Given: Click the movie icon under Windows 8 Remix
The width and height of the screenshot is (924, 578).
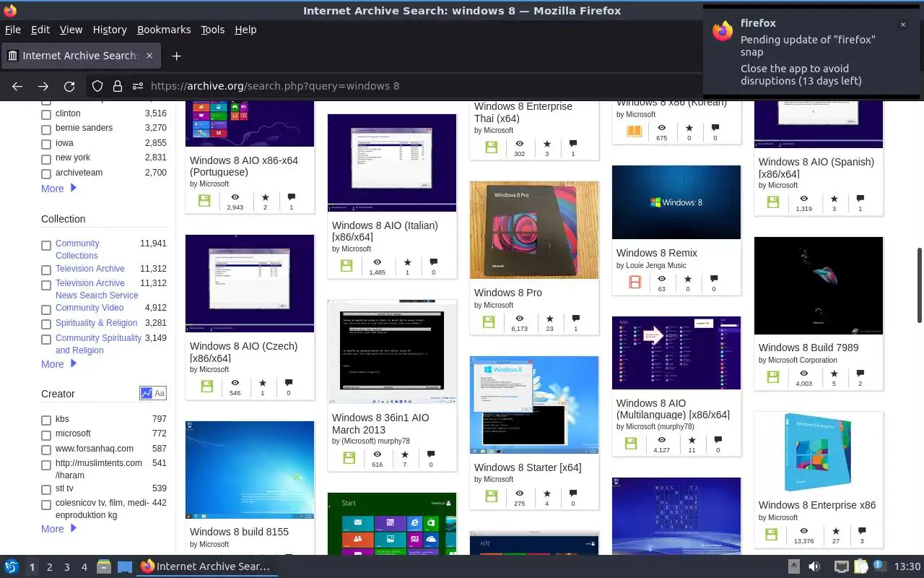Looking at the screenshot, I should [635, 282].
